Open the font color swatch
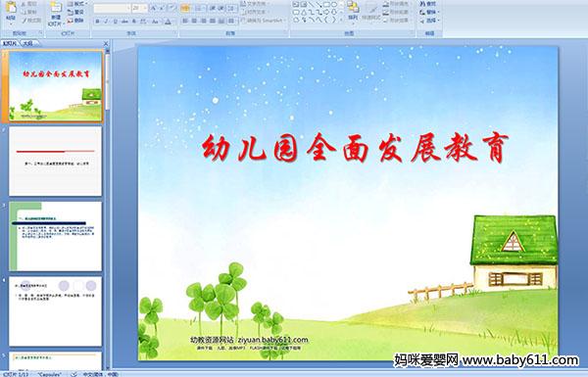The image size is (588, 377). click(168, 22)
